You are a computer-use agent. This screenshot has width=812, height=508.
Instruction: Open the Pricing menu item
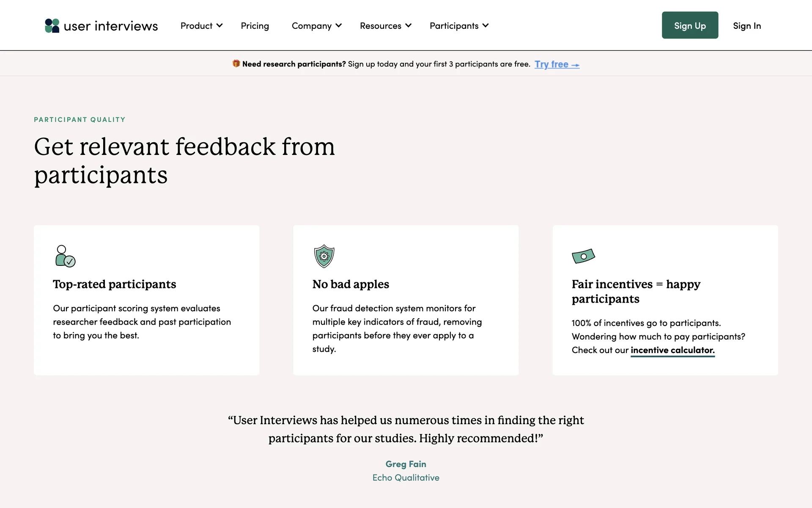[x=255, y=26]
